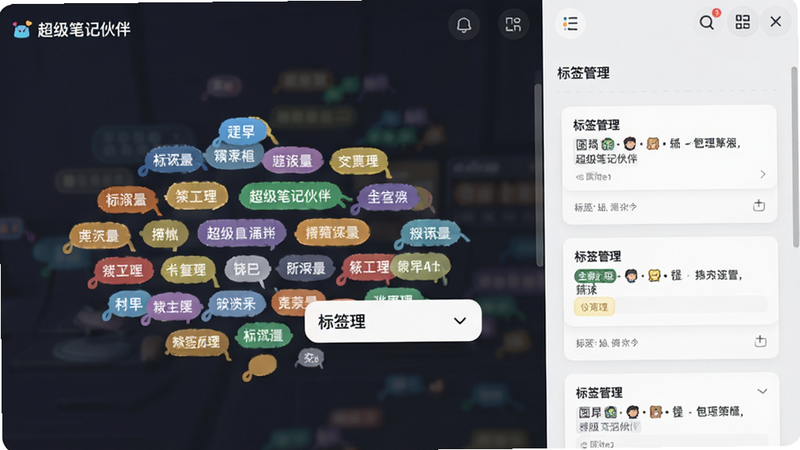Select the blue 村里 tag bubble
Image resolution: width=800 pixels, height=450 pixels.
(128, 305)
